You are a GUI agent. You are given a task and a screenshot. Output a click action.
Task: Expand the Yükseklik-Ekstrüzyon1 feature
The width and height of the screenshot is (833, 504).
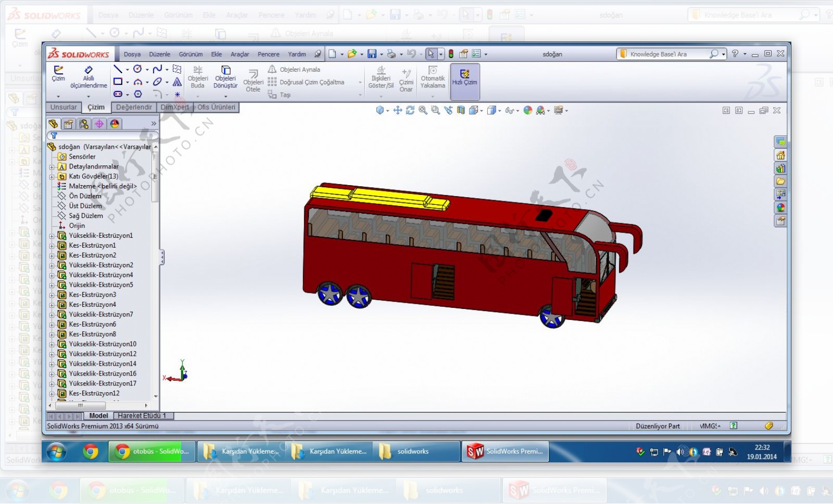pos(52,236)
